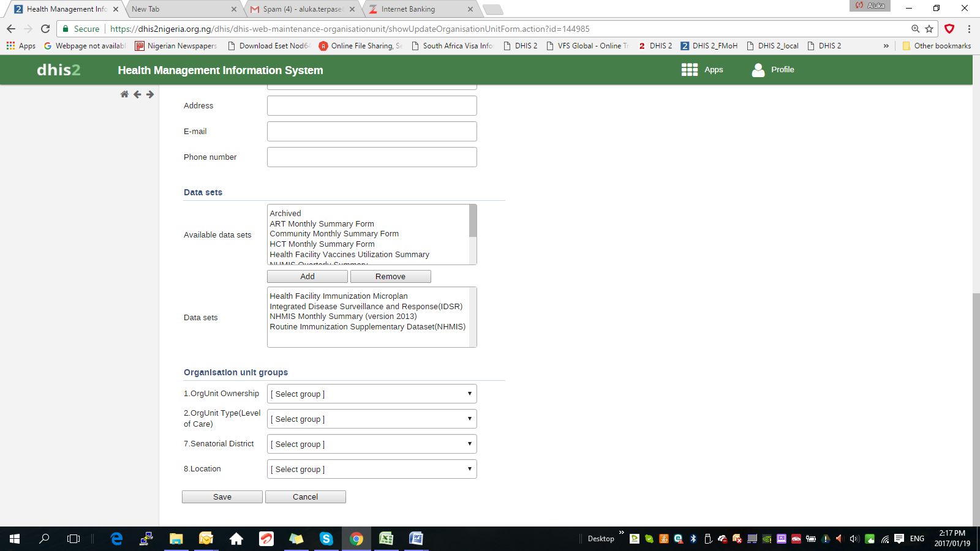Reload the page using the refresh icon
Image resolution: width=980 pixels, height=551 pixels.
[x=45, y=29]
